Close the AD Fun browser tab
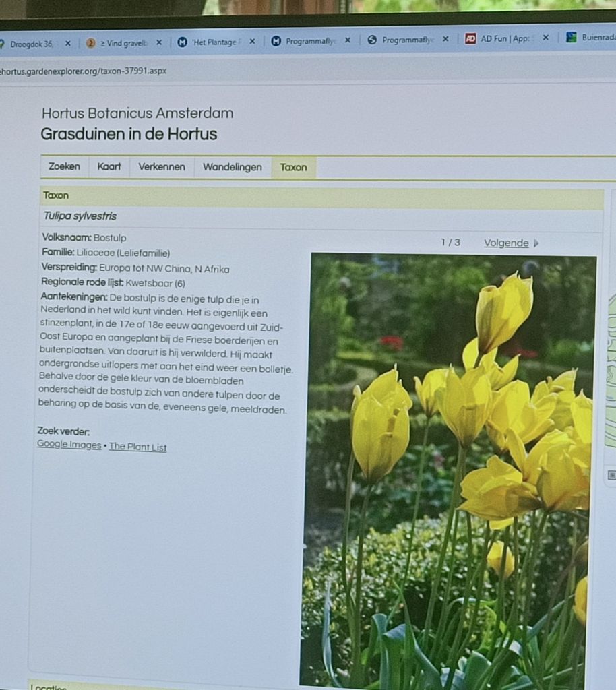616x690 pixels. 545,38
